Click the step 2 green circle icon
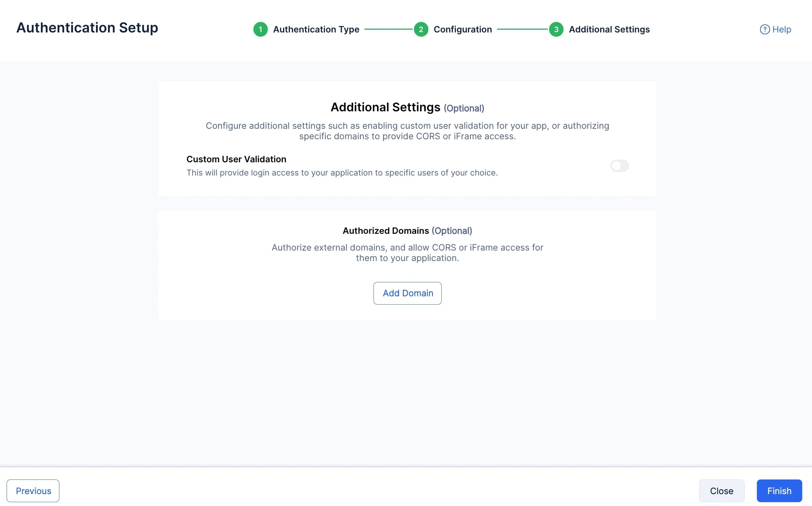 421,29
